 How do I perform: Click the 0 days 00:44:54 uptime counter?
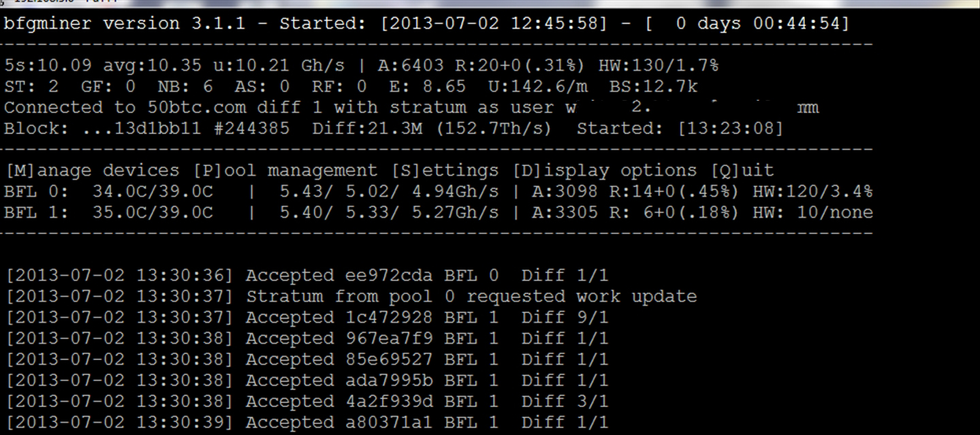756,24
